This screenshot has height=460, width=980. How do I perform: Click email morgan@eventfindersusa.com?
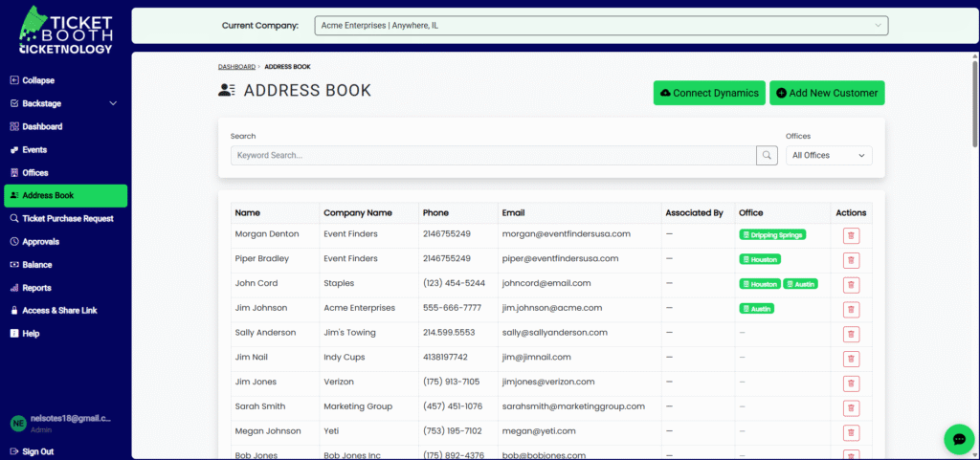567,234
